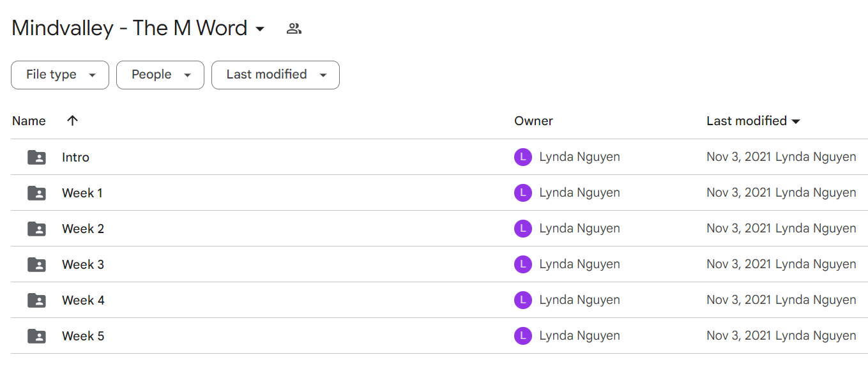The width and height of the screenshot is (868, 371).
Task: Click owner name Lynda Nguyen in Week 3 row
Action: pyautogui.click(x=579, y=264)
